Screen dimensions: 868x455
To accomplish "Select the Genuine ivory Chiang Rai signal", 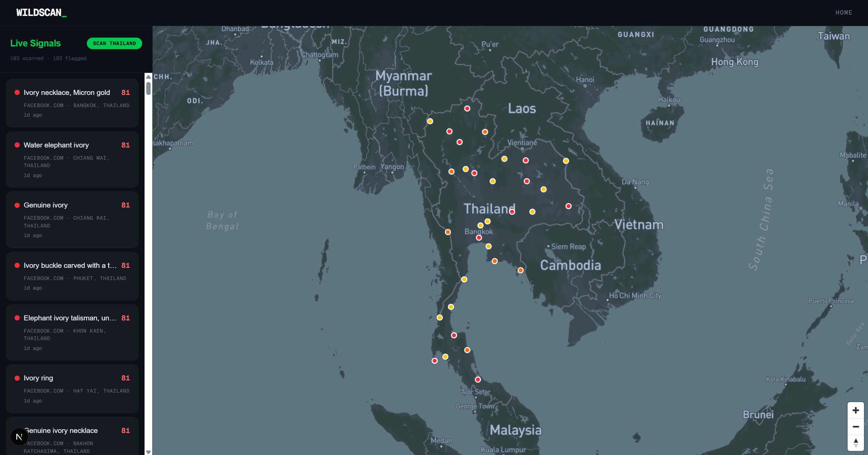I will tap(72, 219).
